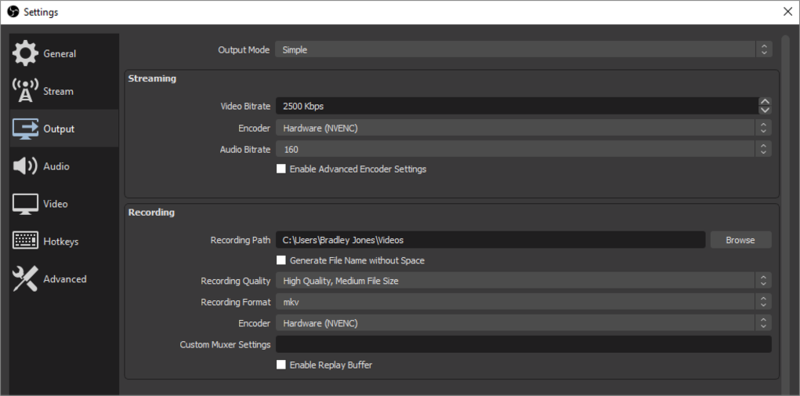The width and height of the screenshot is (800, 396).
Task: Click the Recording section heading
Action: coord(151,212)
